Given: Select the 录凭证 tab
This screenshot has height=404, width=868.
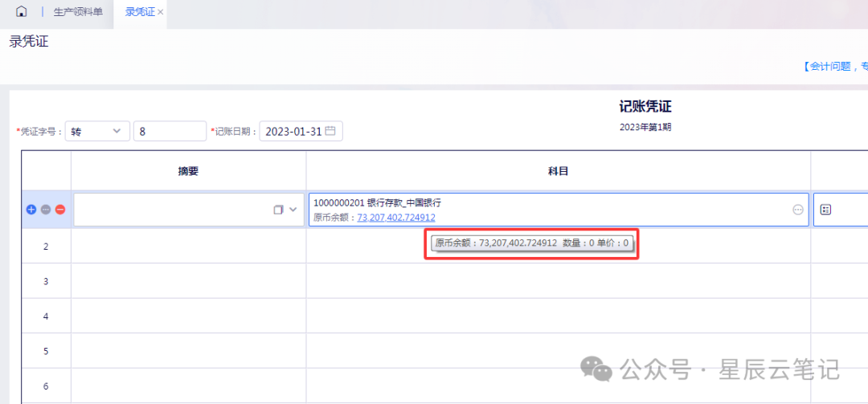Looking at the screenshot, I should [x=140, y=11].
